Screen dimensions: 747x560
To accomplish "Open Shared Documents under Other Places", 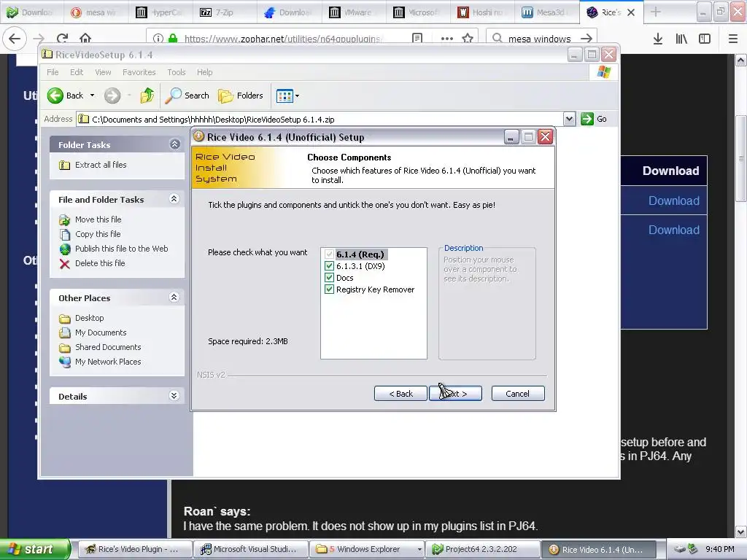I will click(x=100, y=347).
